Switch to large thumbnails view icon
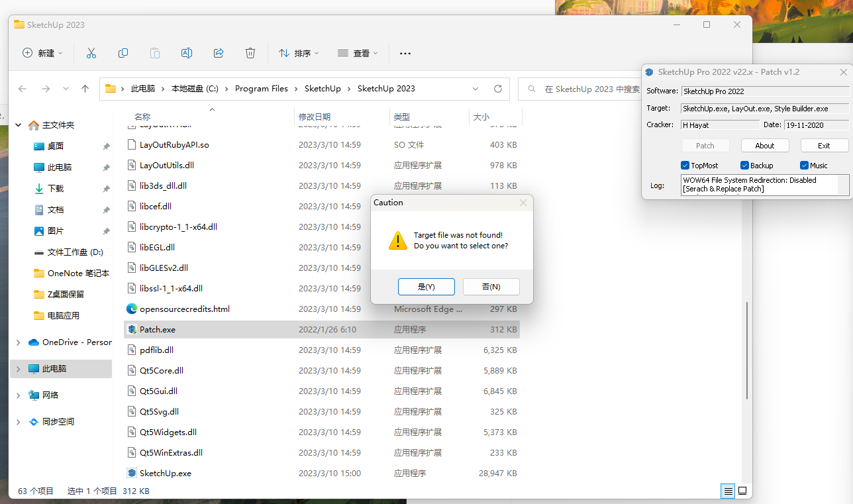 click(742, 491)
